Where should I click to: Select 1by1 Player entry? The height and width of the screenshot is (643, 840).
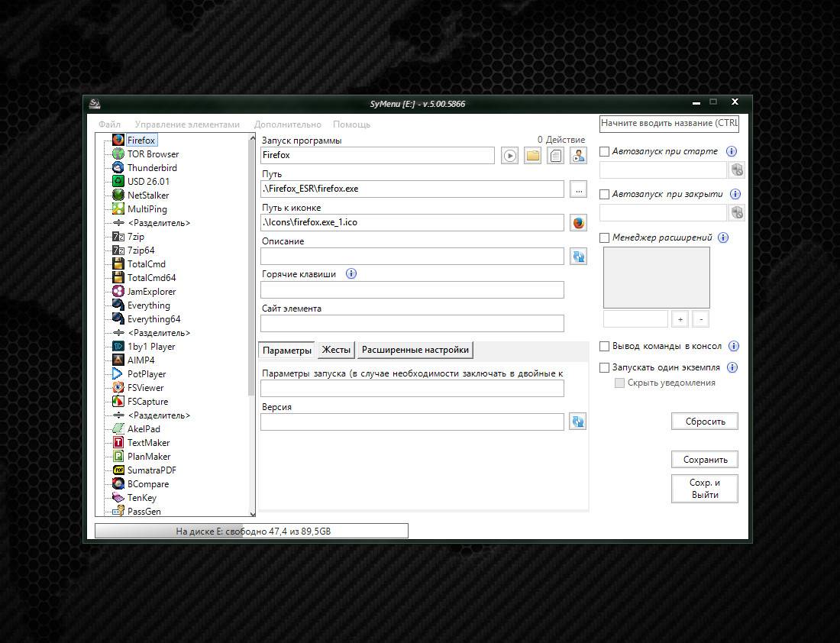[x=150, y=347]
